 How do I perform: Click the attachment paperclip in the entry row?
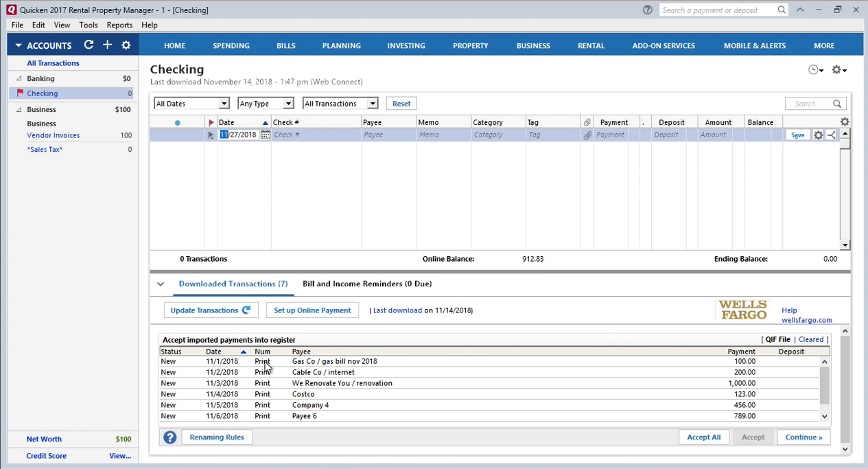pyautogui.click(x=587, y=135)
